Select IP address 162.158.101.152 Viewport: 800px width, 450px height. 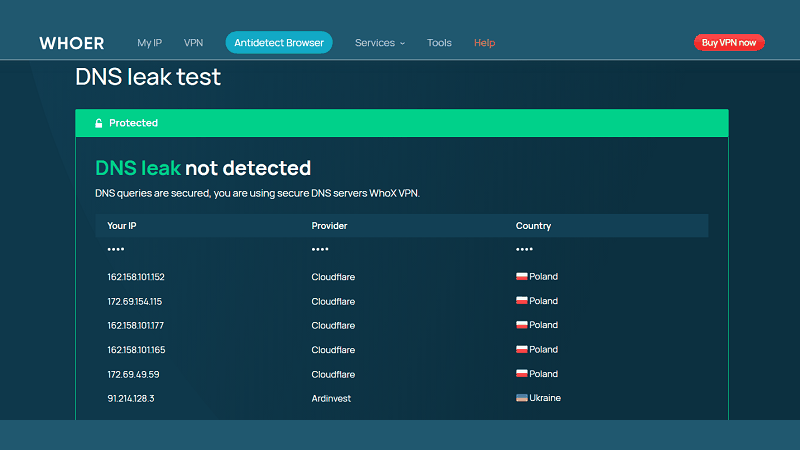pyautogui.click(x=136, y=277)
